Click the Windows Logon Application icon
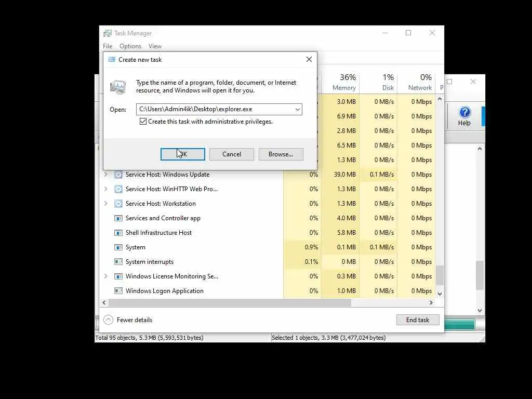The image size is (532, 399). pyautogui.click(x=118, y=291)
